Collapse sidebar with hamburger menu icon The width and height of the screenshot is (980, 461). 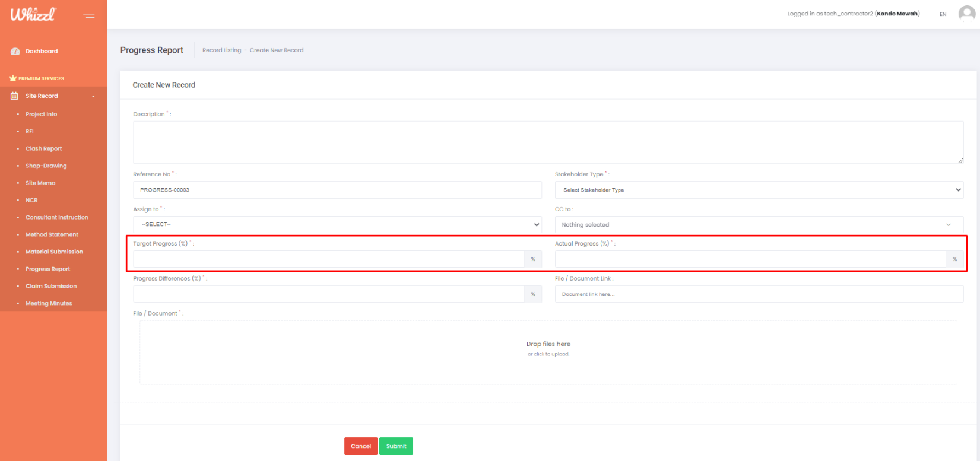(x=89, y=14)
